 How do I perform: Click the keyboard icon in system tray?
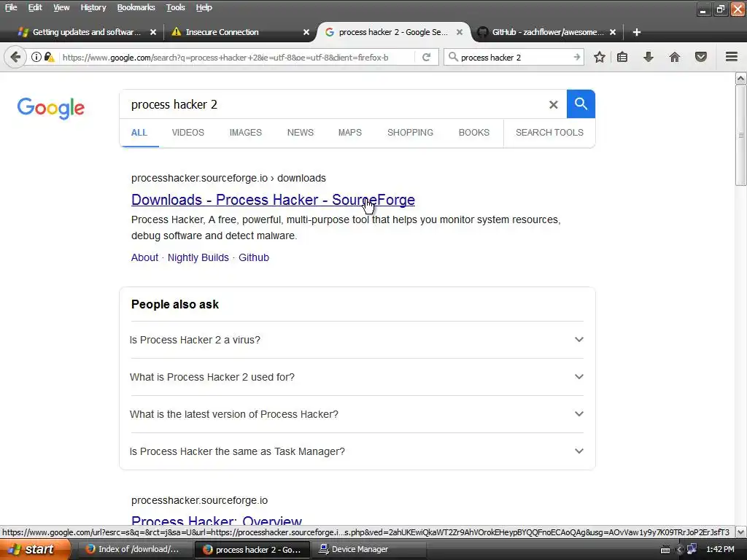tap(665, 550)
